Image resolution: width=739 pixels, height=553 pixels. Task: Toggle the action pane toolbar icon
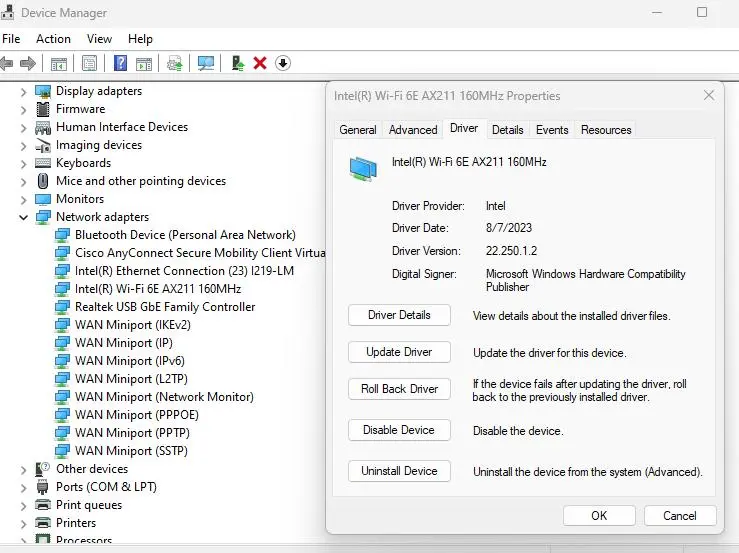[144, 63]
